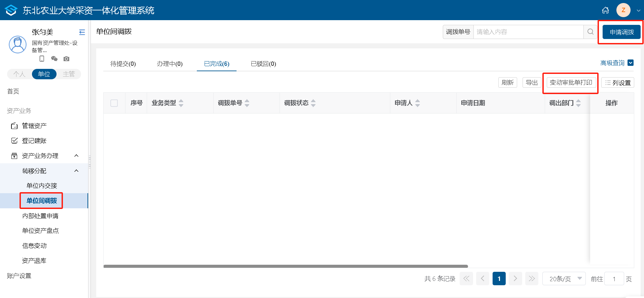Click the mobile phone icon under user name
Image resolution: width=644 pixels, height=298 pixels.
point(42,59)
